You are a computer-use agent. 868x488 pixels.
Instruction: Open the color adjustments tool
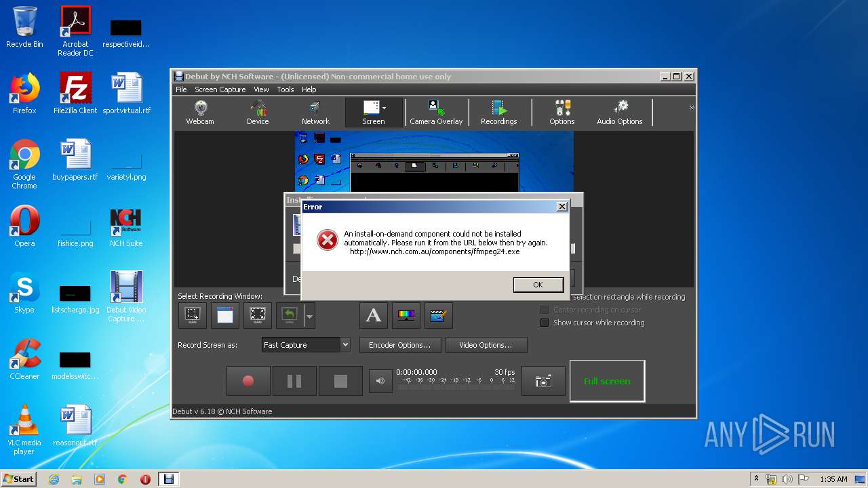(x=406, y=315)
